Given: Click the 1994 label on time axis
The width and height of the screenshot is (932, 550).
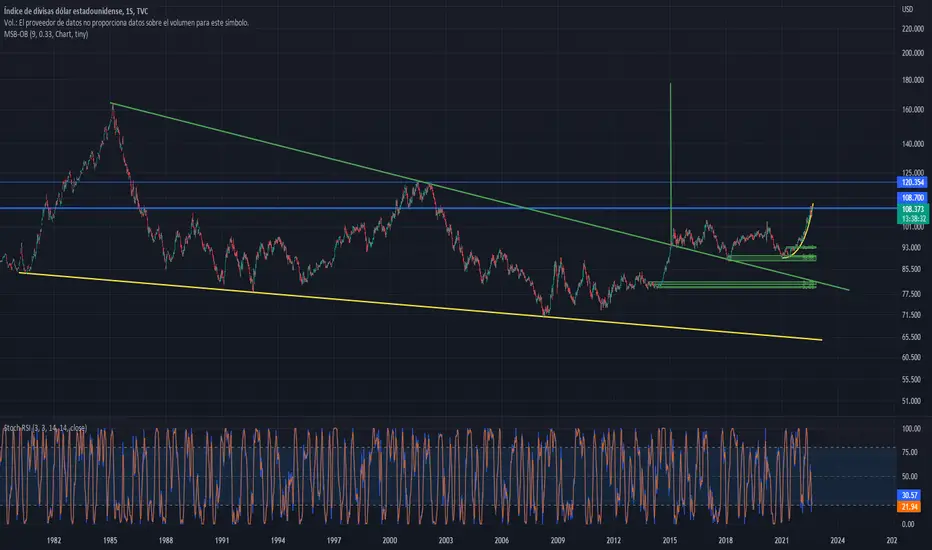Looking at the screenshot, I should pyautogui.click(x=278, y=540).
